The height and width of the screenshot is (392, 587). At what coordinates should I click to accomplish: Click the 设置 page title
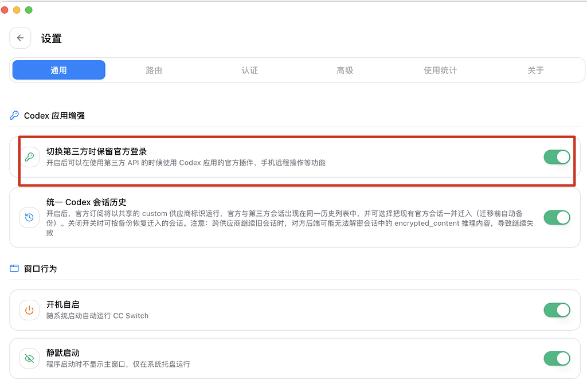(x=51, y=38)
